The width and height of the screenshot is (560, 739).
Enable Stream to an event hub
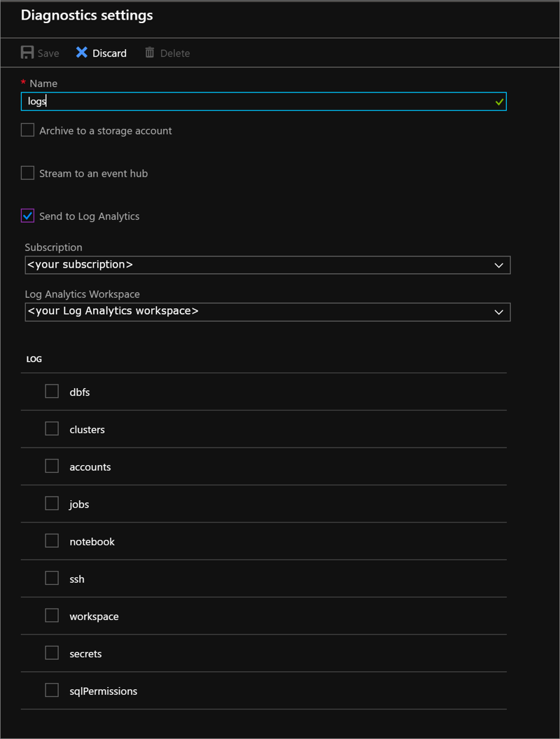(27, 172)
